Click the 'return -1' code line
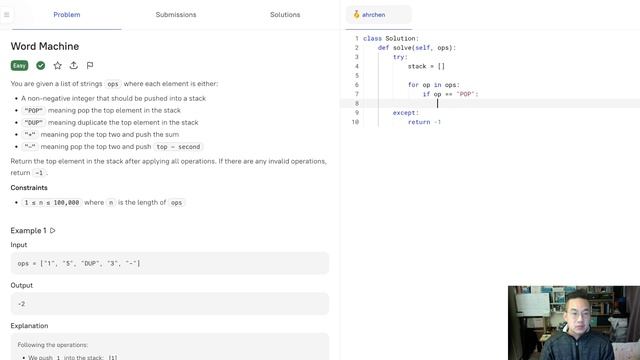 tap(424, 122)
